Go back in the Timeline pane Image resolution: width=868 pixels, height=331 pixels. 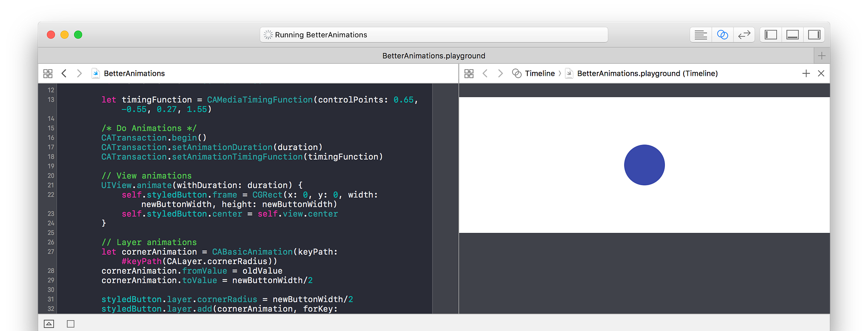[485, 73]
